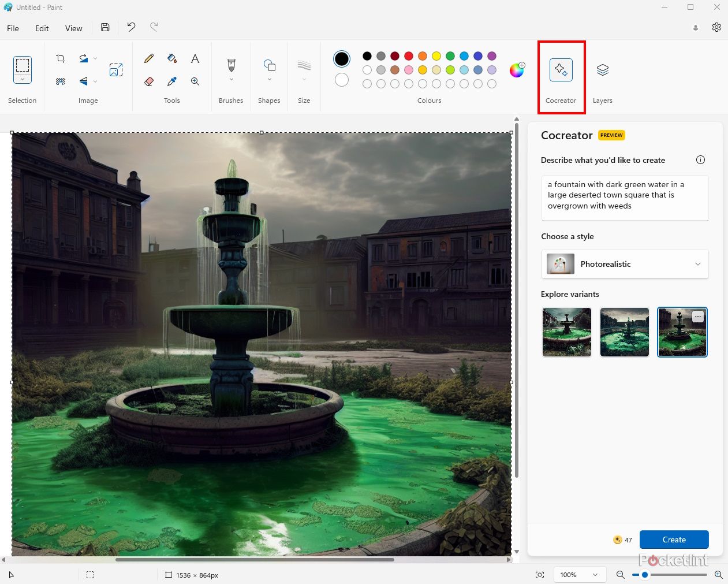The image size is (728, 584).
Task: Click the Redo arrow
Action: (154, 27)
